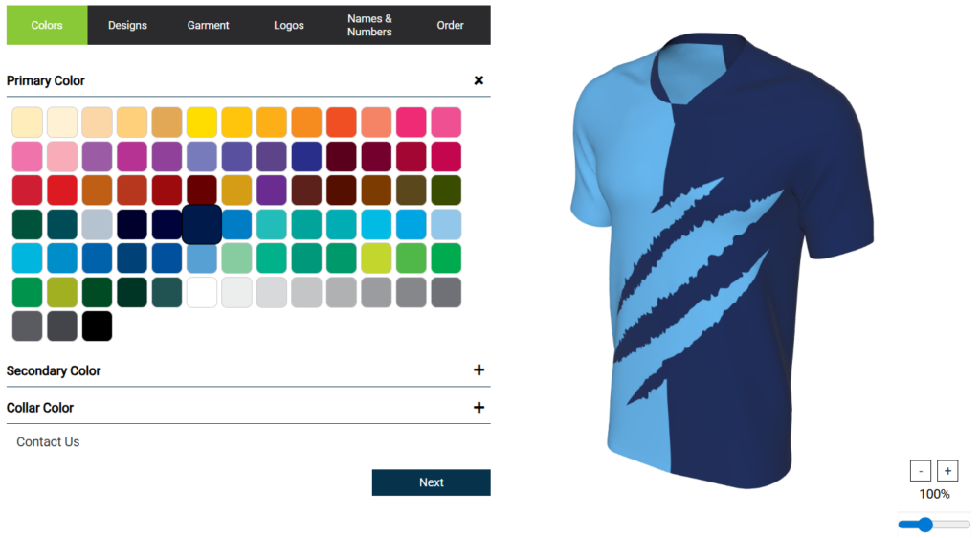Open the Designs tab

[x=127, y=25]
